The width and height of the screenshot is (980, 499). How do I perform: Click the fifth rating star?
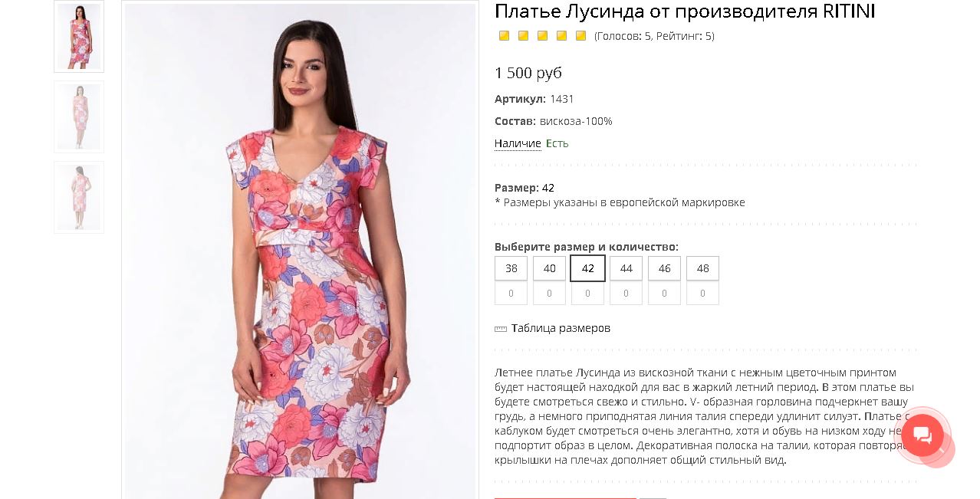point(580,36)
